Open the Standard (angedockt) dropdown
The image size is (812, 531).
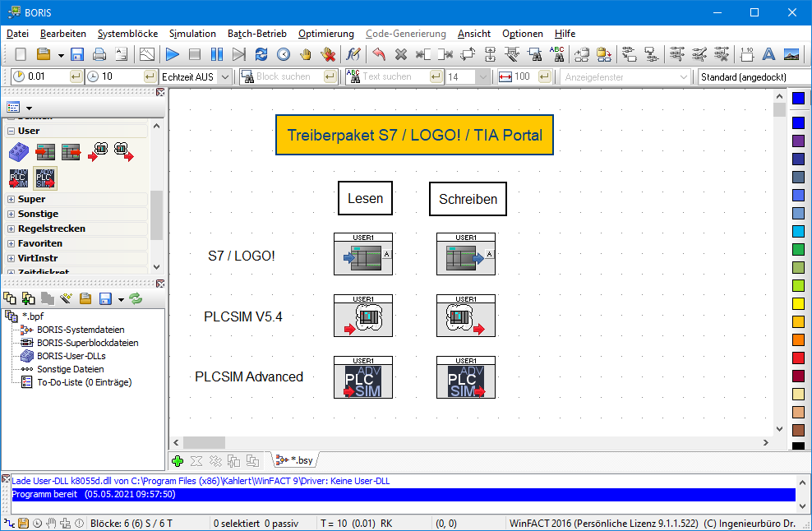(755, 77)
